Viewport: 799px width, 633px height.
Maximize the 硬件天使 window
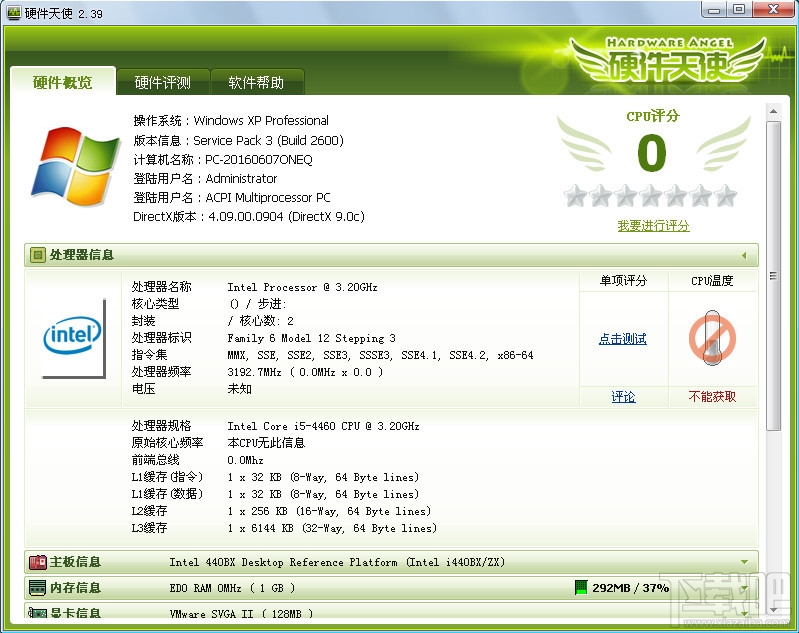click(739, 10)
